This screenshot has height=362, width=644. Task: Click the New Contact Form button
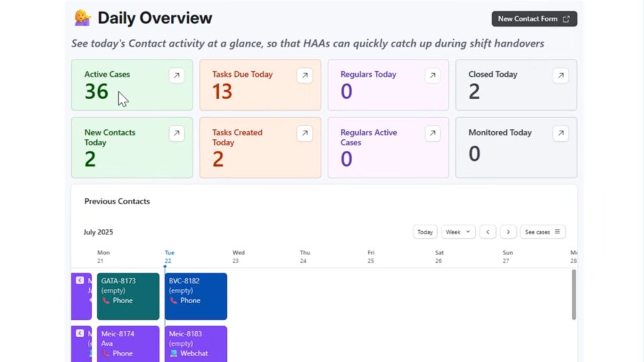click(x=534, y=19)
